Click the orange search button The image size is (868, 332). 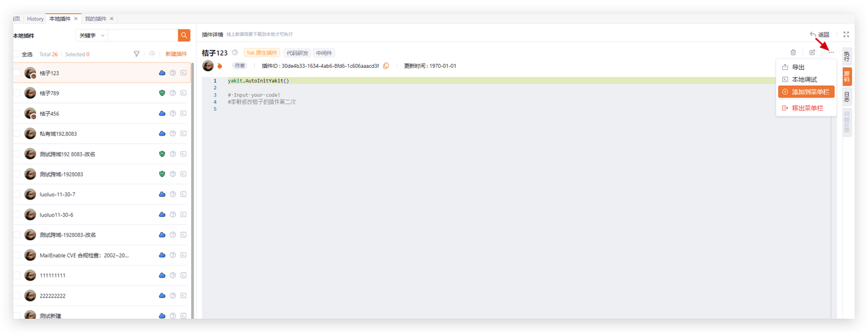[184, 35]
